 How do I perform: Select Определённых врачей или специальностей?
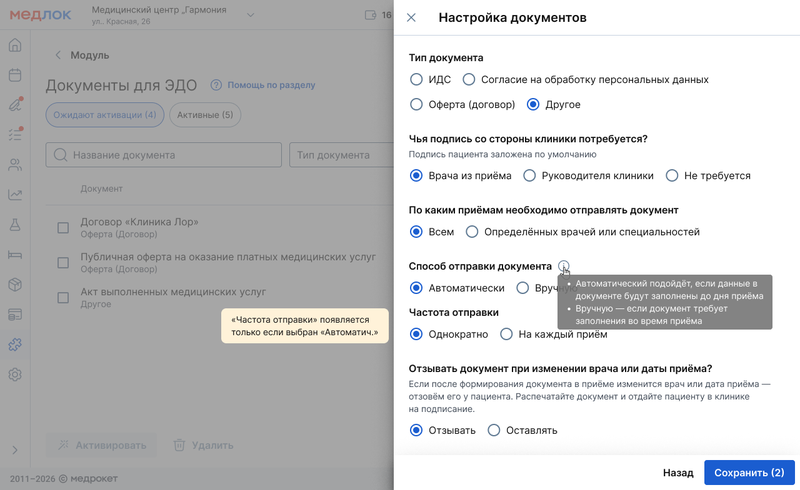pyautogui.click(x=583, y=232)
